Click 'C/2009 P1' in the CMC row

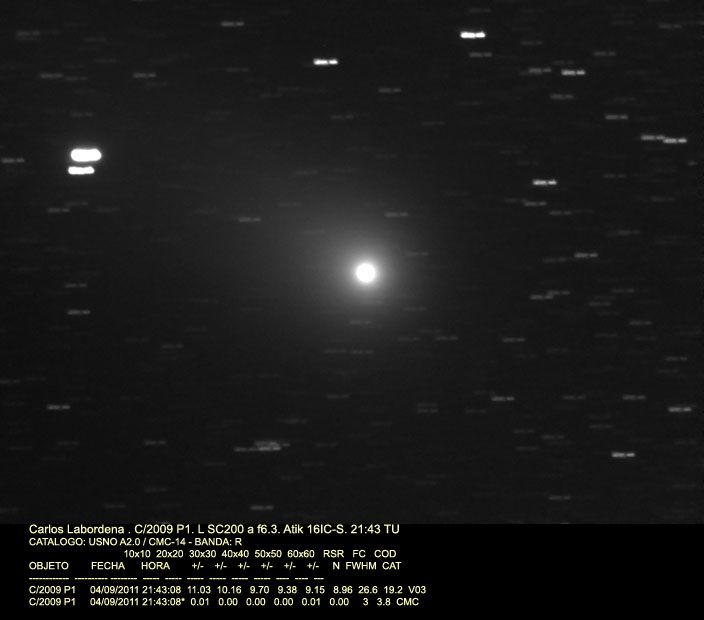52,602
